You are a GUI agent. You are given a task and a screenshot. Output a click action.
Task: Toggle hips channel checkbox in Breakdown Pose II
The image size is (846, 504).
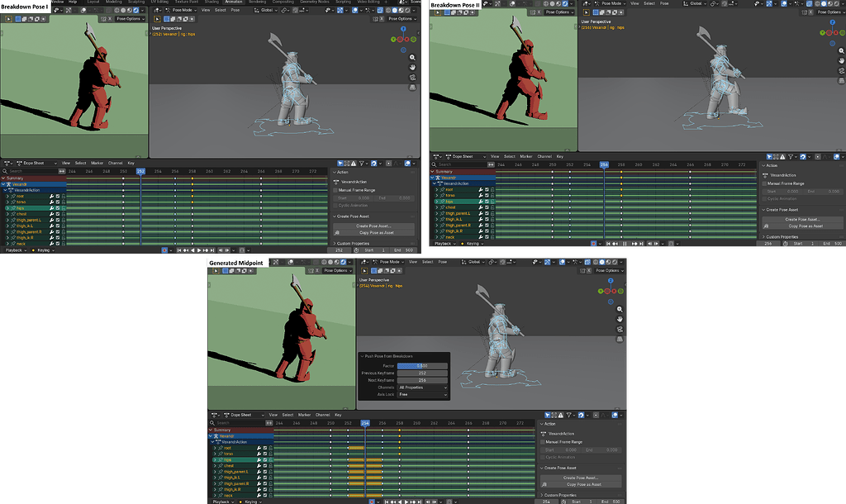click(487, 202)
